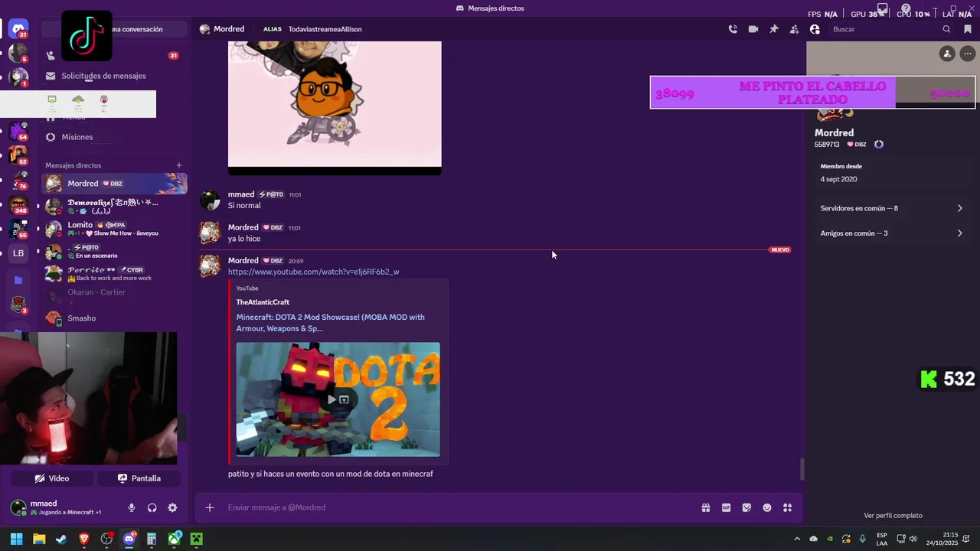
Task: Show hidden system tray icons
Action: (x=797, y=540)
